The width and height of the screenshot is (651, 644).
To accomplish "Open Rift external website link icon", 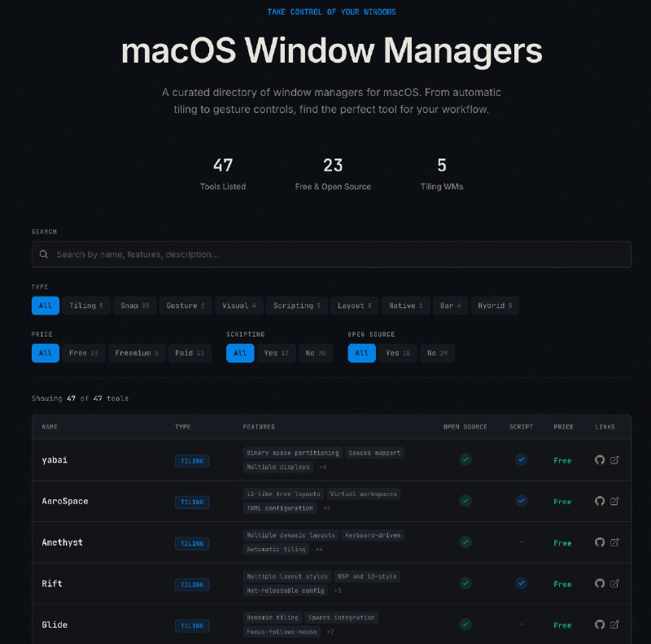I will (x=614, y=583).
